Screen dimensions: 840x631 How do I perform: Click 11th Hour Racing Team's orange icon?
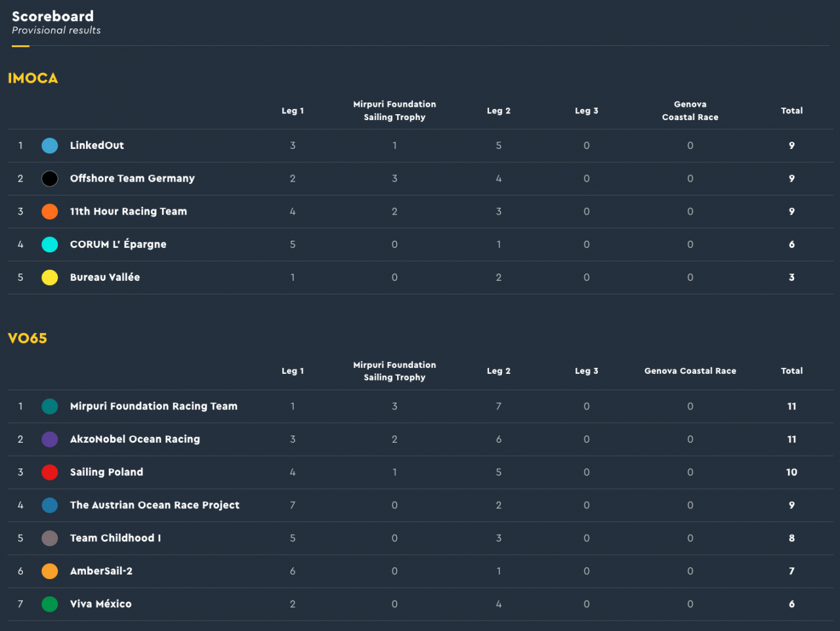[50, 211]
